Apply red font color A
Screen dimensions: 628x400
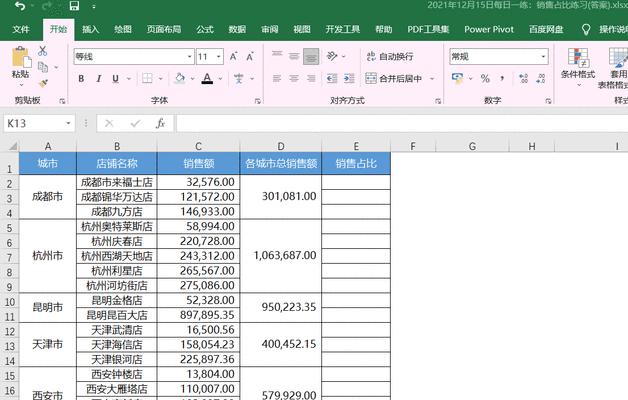[x=207, y=78]
